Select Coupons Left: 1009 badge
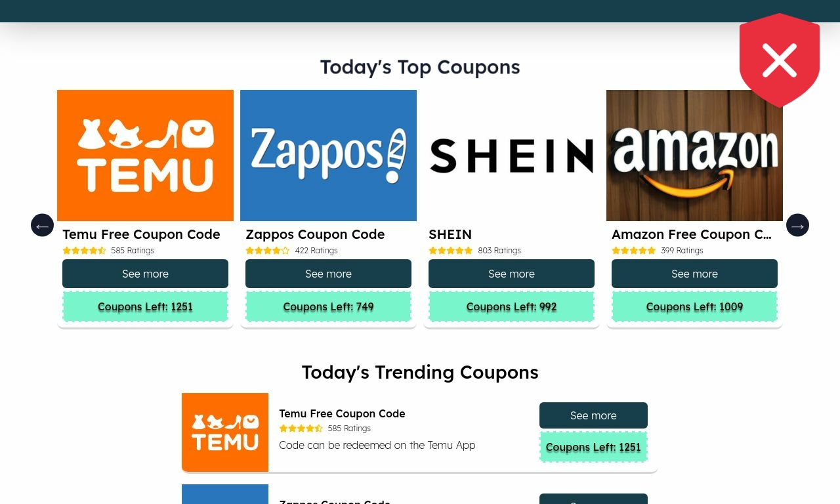This screenshot has height=504, width=840. coord(694,306)
